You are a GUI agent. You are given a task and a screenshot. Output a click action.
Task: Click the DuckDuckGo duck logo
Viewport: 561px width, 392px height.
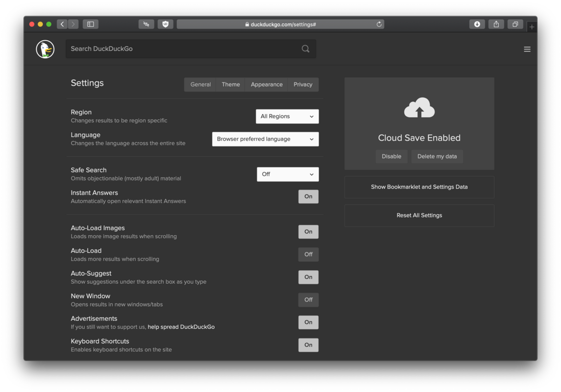pyautogui.click(x=45, y=49)
